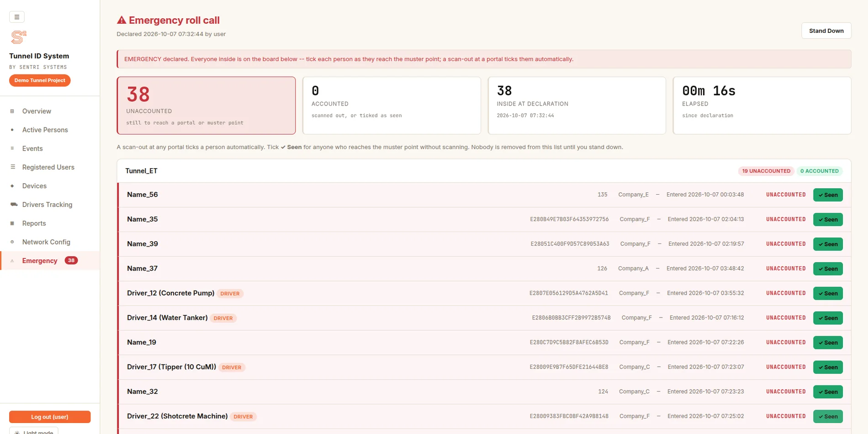868x434 pixels.
Task: Navigate to Network Config
Action: coord(50,242)
